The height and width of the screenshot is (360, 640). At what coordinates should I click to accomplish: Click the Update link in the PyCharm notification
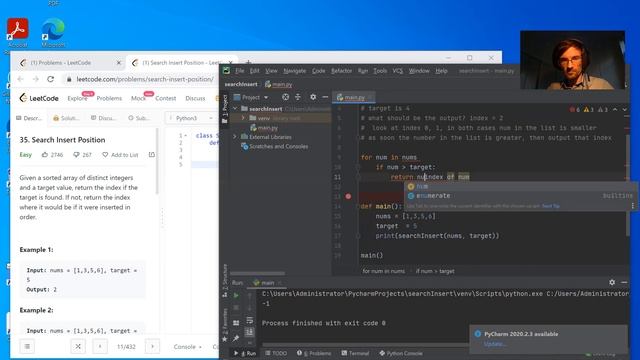(x=494, y=344)
